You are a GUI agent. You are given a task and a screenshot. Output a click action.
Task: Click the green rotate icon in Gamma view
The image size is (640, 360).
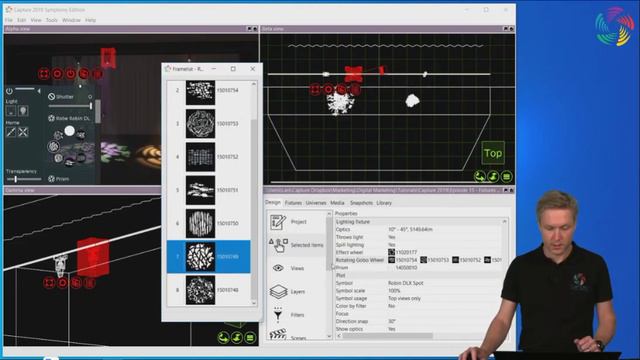click(223, 338)
